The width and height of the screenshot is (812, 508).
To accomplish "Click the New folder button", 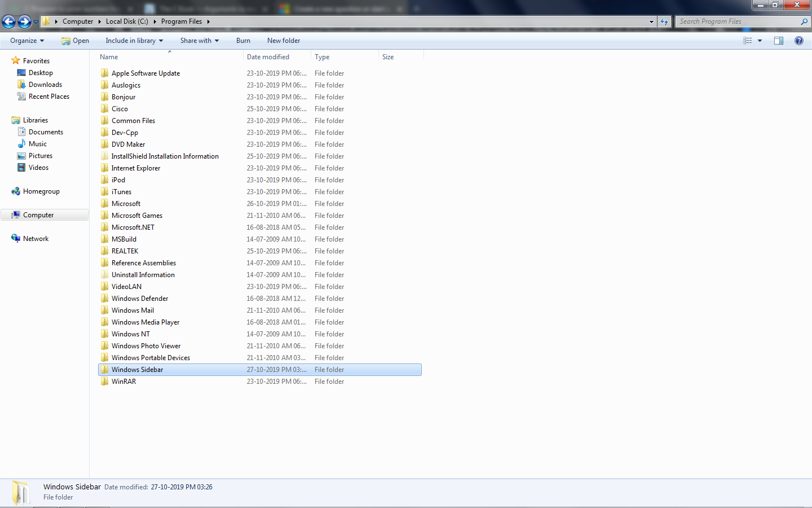I will click(x=284, y=41).
